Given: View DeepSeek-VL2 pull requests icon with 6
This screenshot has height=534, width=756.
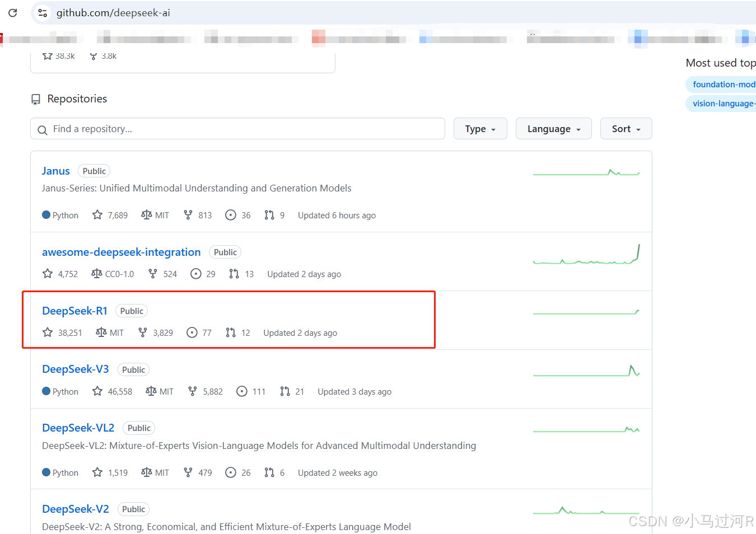Looking at the screenshot, I should coord(269,472).
